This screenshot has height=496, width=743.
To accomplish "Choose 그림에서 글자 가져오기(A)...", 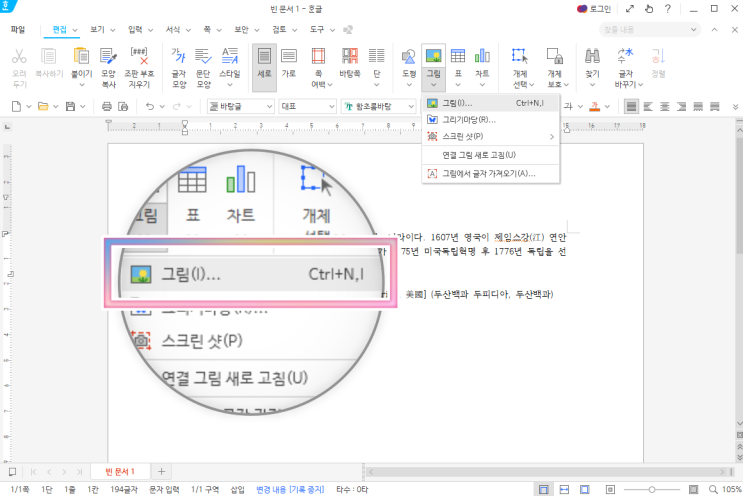I will click(490, 173).
